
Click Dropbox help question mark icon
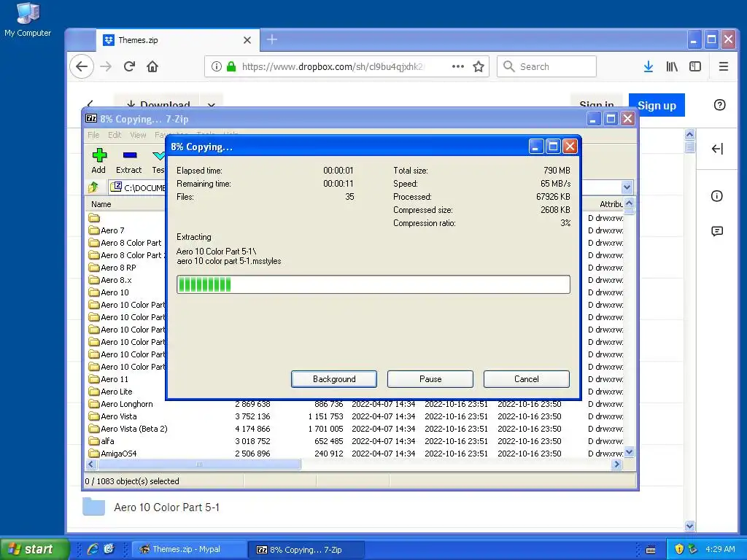[719, 105]
